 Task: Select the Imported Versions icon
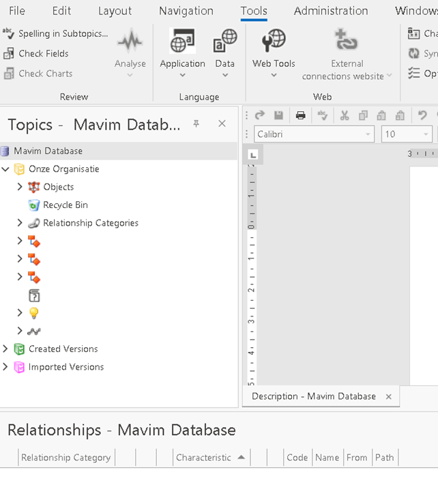click(19, 367)
